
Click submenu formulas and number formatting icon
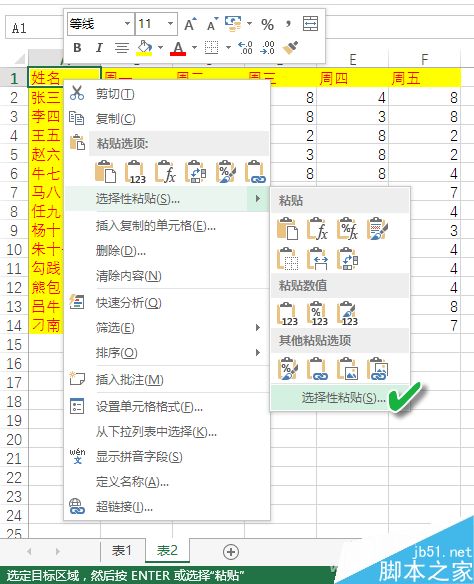click(347, 229)
